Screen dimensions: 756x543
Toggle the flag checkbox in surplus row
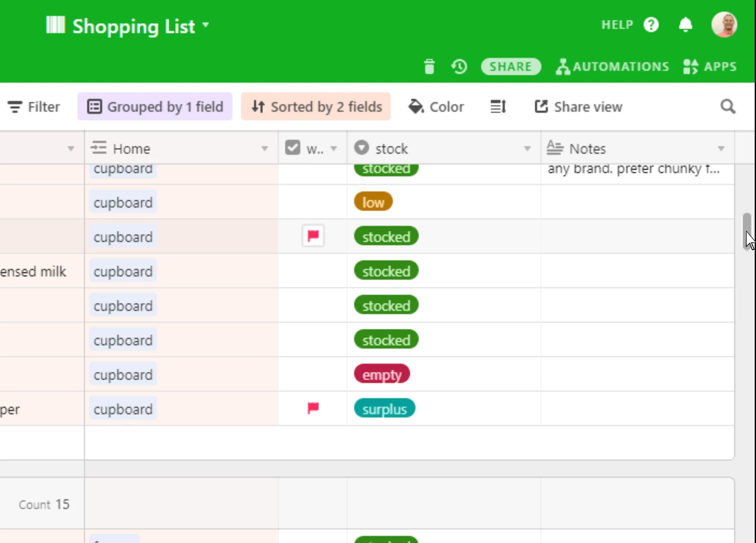[x=313, y=408]
